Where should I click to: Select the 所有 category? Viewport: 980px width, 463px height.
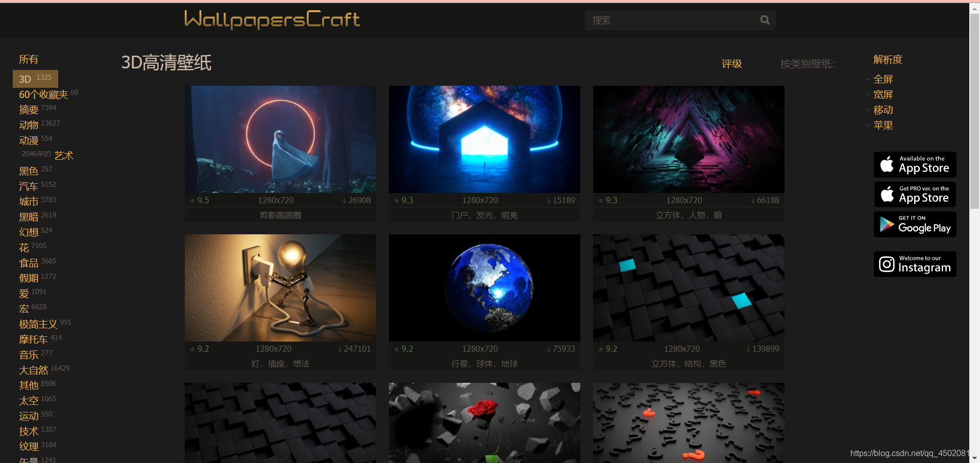pos(29,59)
